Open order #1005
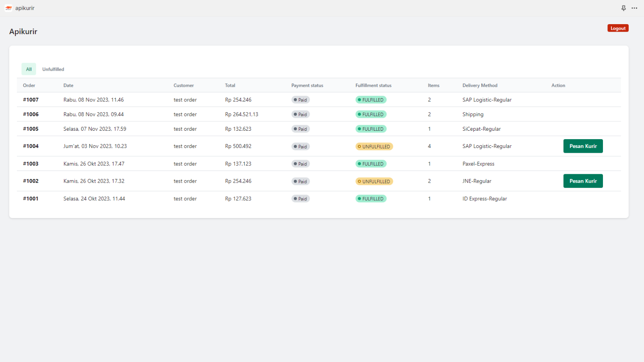The width and height of the screenshot is (644, 362). [31, 129]
